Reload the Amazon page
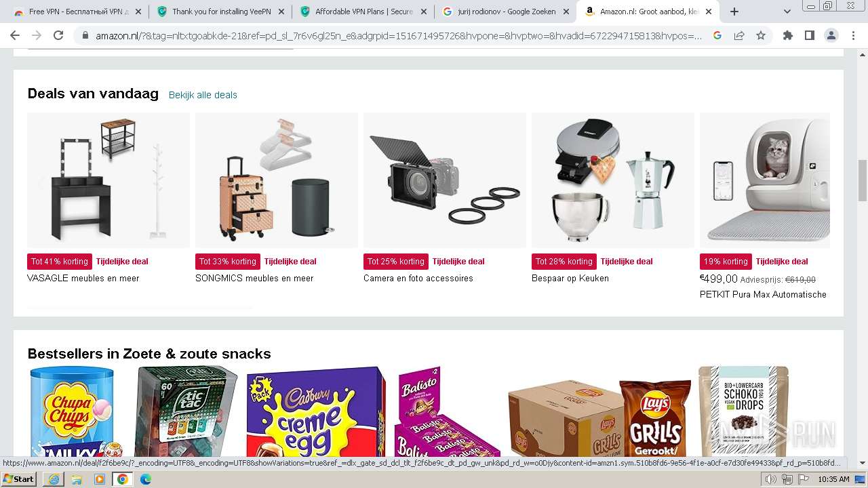This screenshot has width=868, height=488. [58, 35]
